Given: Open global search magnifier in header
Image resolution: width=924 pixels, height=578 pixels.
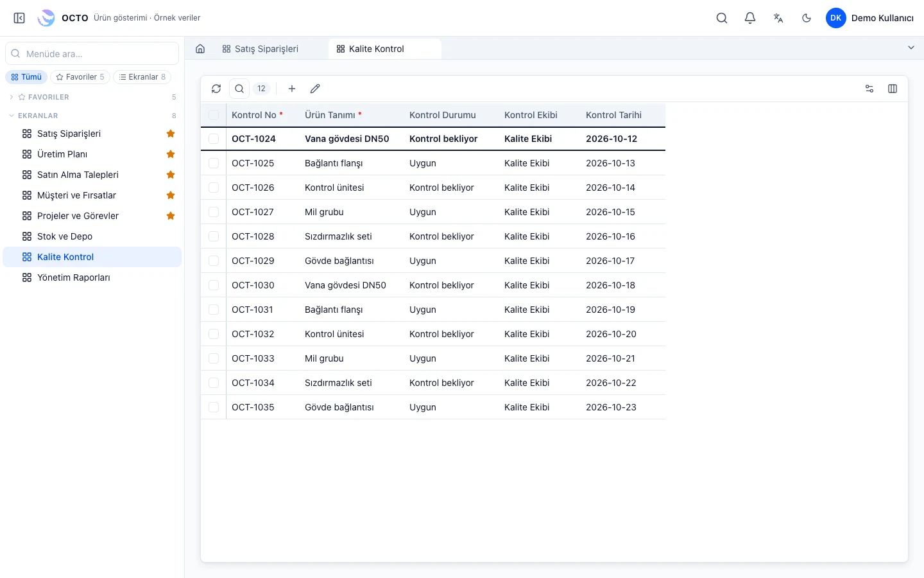Looking at the screenshot, I should 722,18.
